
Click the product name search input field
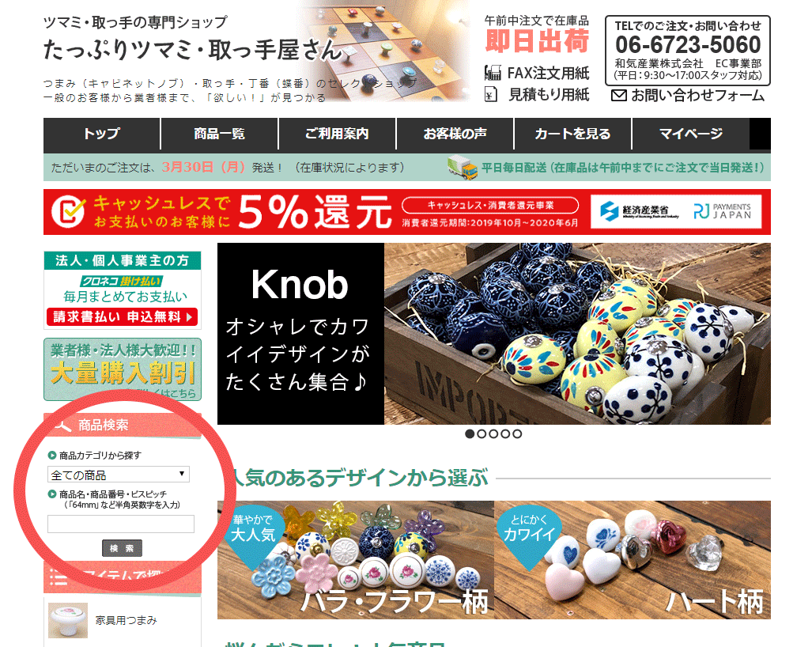pyautogui.click(x=121, y=524)
